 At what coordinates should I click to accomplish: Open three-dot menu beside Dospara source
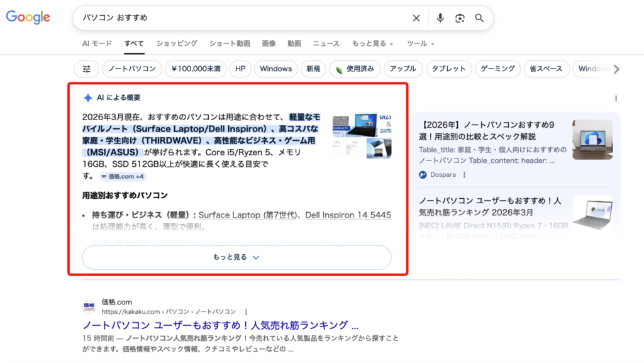click(x=465, y=174)
